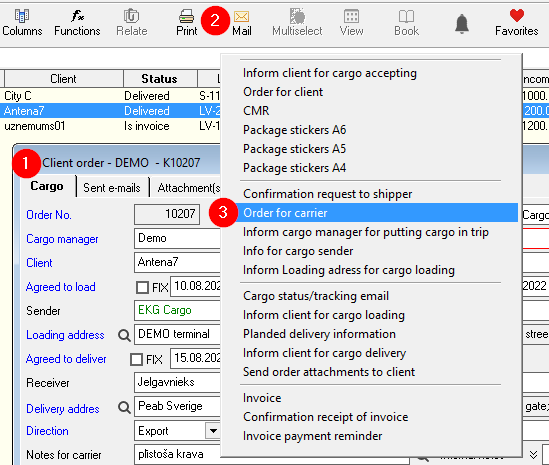
Task: Toggle the FIX checkbox for Agreed to load
Action: pos(142,287)
